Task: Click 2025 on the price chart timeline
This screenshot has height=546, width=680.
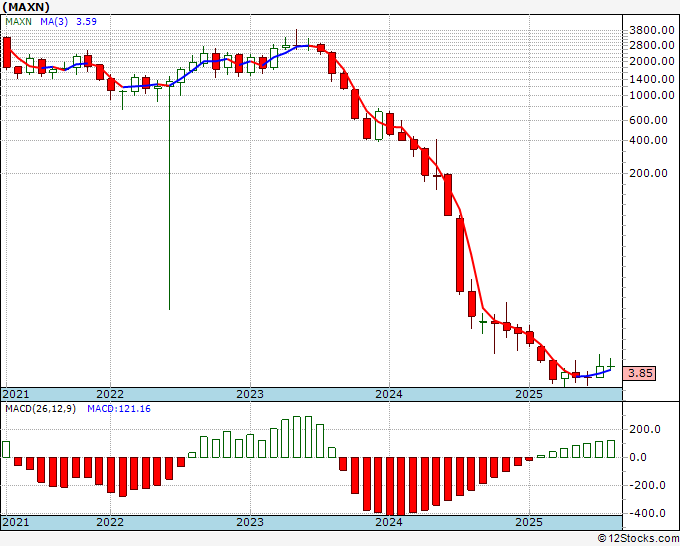Action: pyautogui.click(x=529, y=394)
